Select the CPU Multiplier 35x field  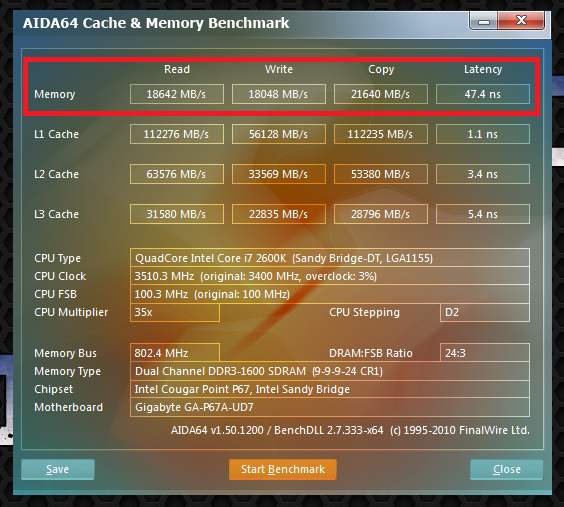(174, 312)
